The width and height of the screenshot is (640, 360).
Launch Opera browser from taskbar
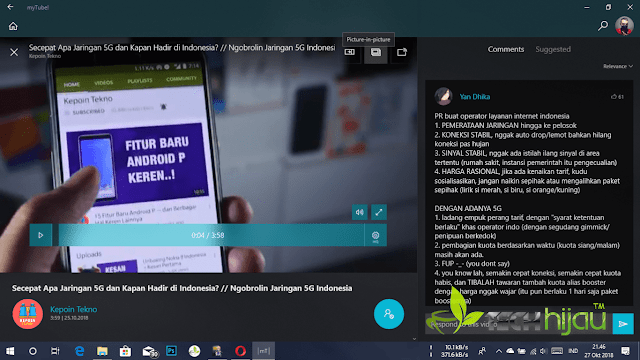click(x=240, y=351)
